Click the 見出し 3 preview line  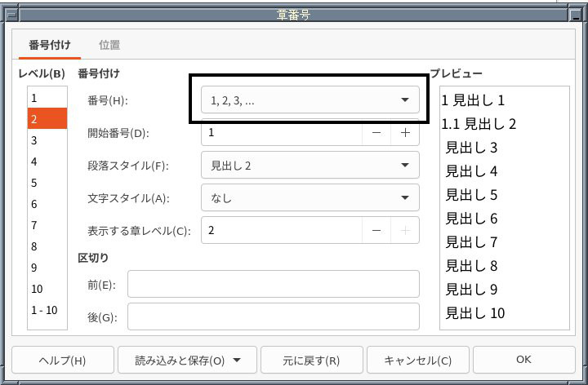click(471, 147)
